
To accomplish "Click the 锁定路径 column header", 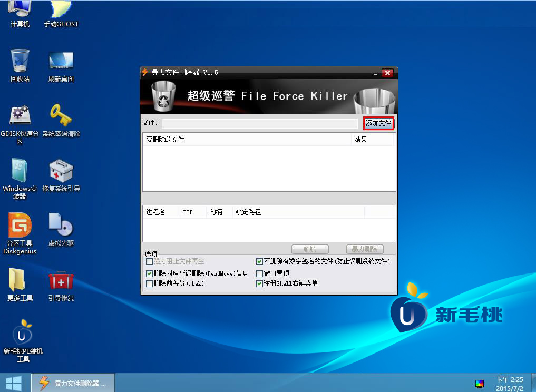I will coord(298,212).
